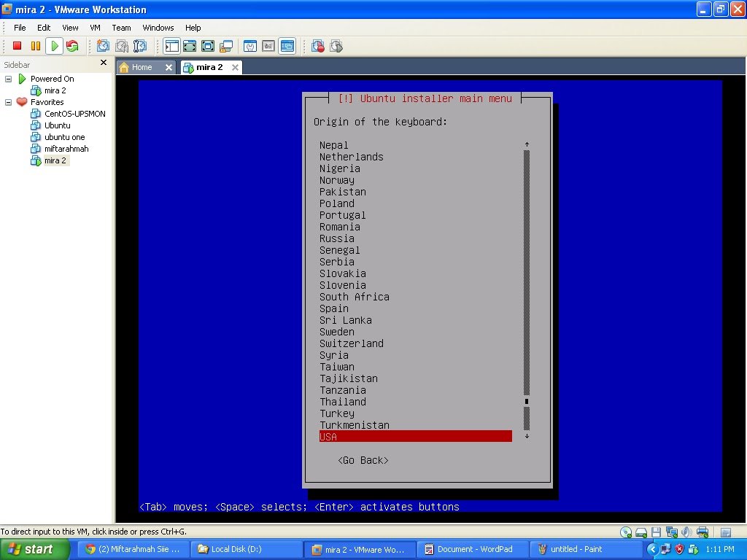Take a snapshot using the toolbar icon
This screenshot has height=560, width=747.
(103, 46)
